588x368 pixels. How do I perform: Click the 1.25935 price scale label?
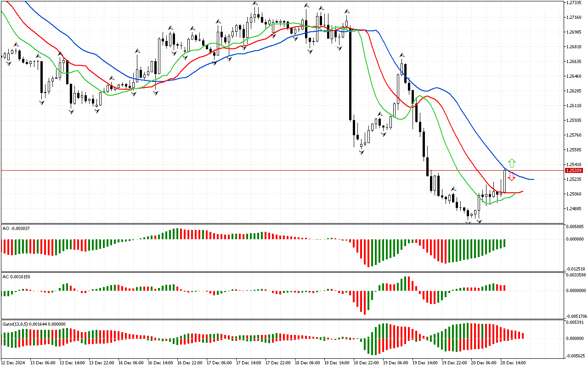pos(575,121)
